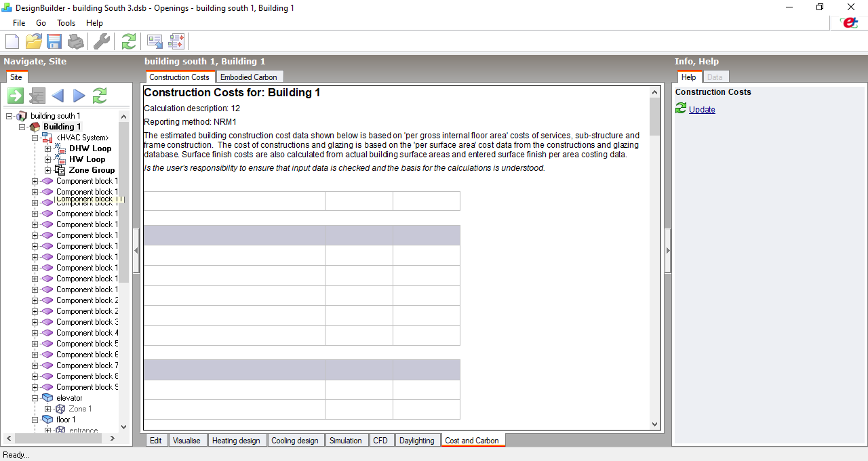The height and width of the screenshot is (461, 868).
Task: Refresh the navigator tree with the green arrows
Action: (x=100, y=96)
